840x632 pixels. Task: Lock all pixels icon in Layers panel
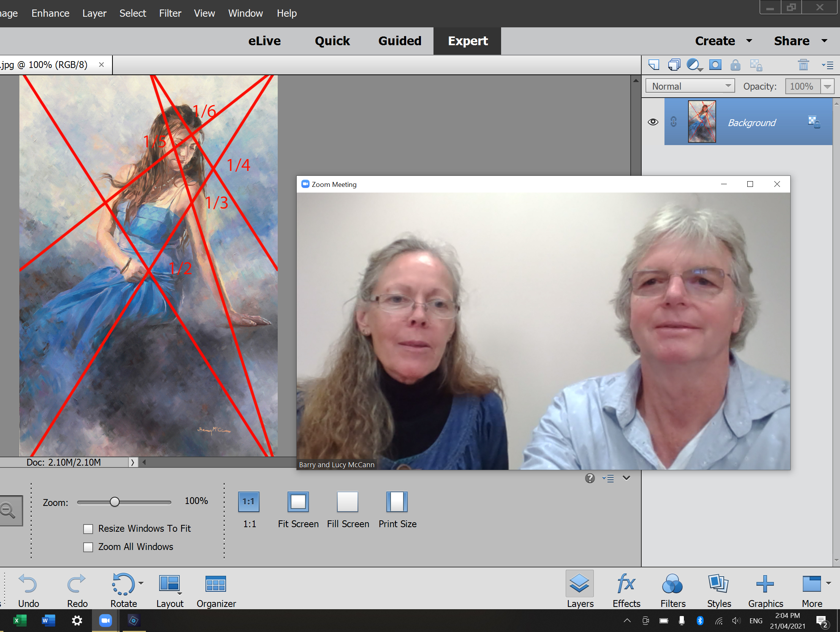coord(735,65)
